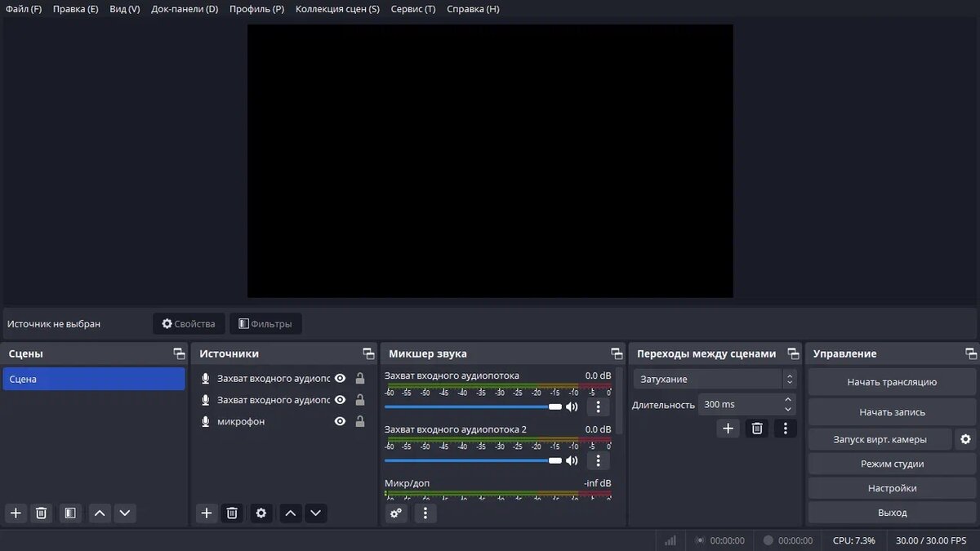The width and height of the screenshot is (980, 551).
Task: Open the Коллекция сцен (S) menu
Action: coord(337,9)
